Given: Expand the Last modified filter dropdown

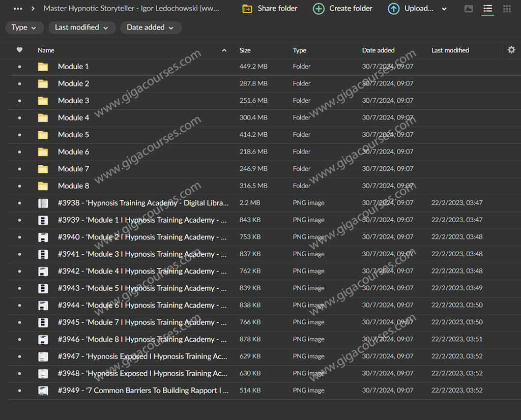Looking at the screenshot, I should (x=81, y=27).
